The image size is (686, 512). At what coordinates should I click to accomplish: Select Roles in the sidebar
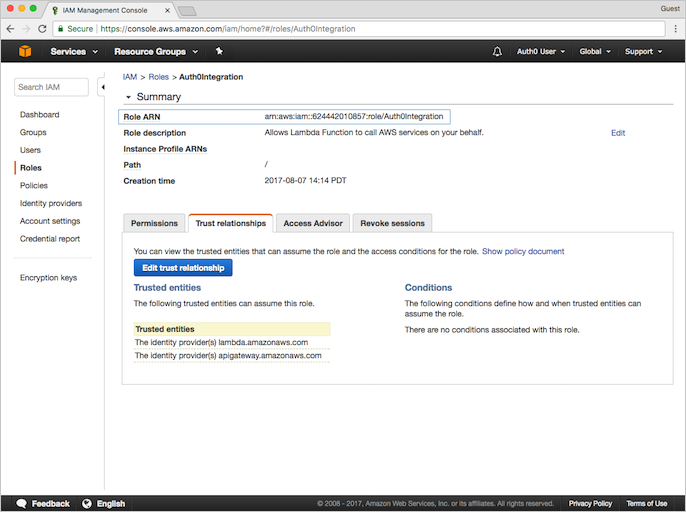coord(31,168)
